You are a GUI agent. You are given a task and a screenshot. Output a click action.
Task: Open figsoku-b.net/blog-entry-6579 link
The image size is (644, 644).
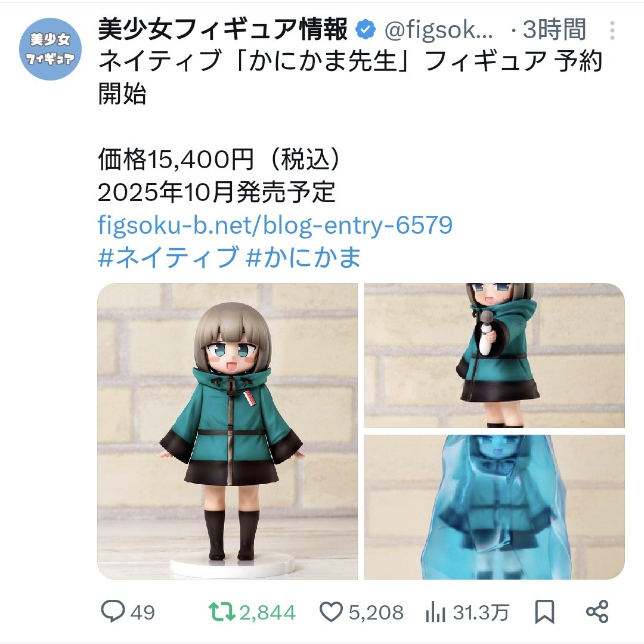(x=275, y=225)
